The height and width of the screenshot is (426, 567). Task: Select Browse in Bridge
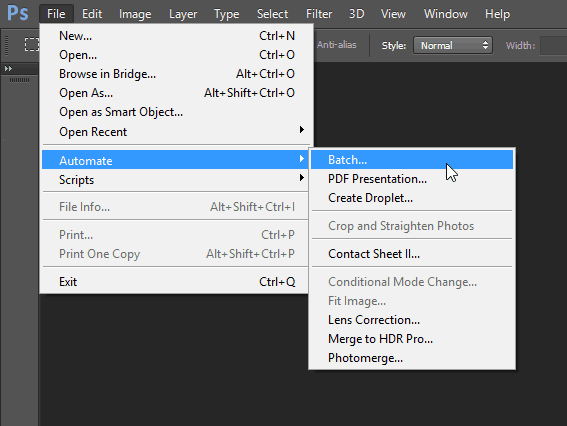(x=175, y=74)
